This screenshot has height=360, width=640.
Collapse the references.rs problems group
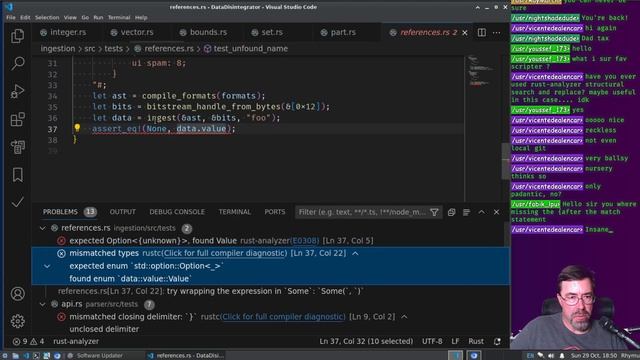tap(43, 228)
